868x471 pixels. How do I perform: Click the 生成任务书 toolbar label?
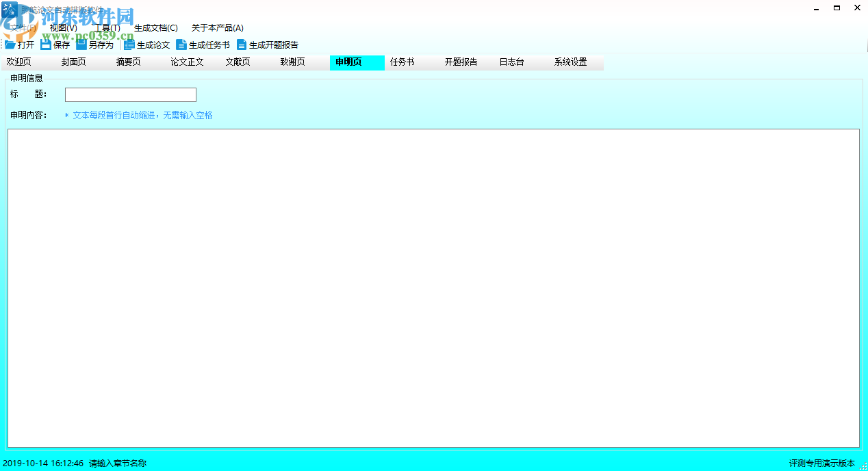click(209, 45)
